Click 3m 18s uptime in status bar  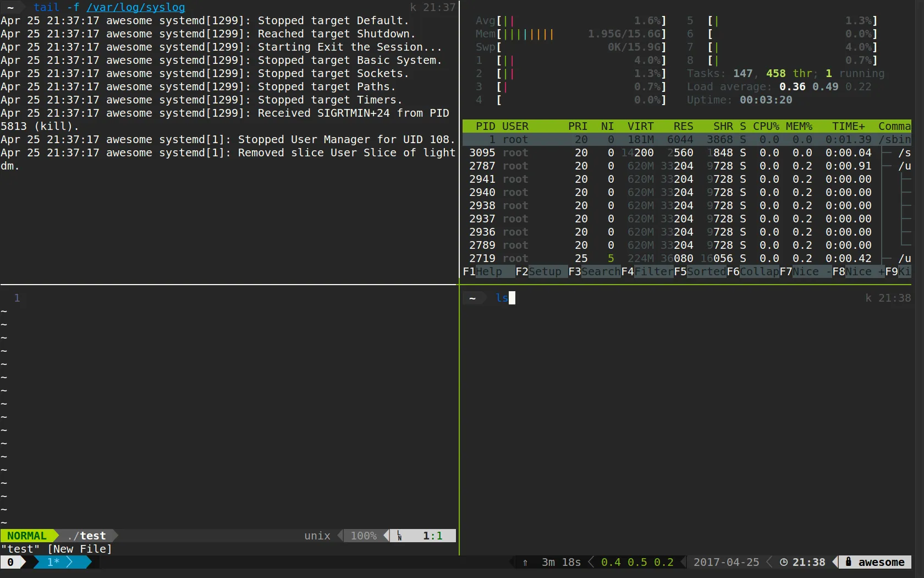tap(562, 562)
